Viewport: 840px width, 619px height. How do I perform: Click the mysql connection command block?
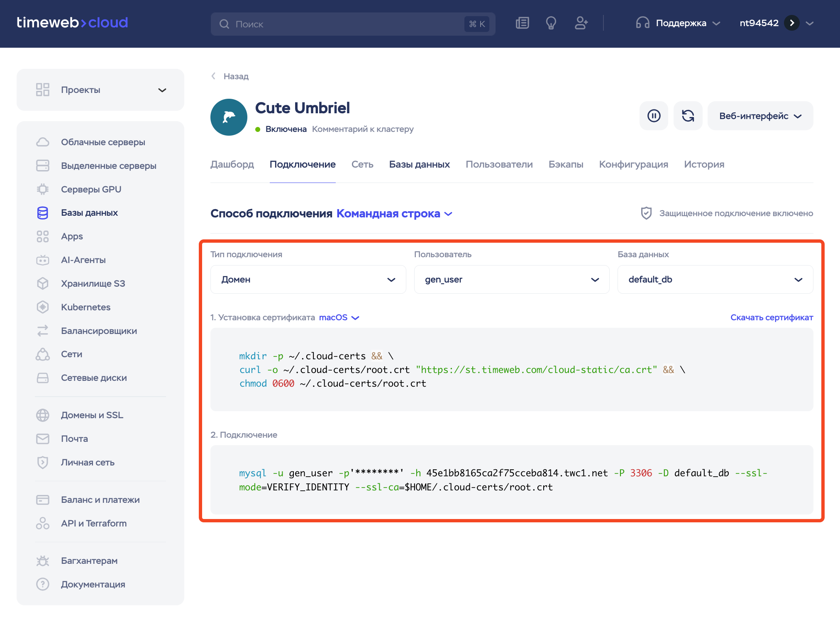click(512, 480)
